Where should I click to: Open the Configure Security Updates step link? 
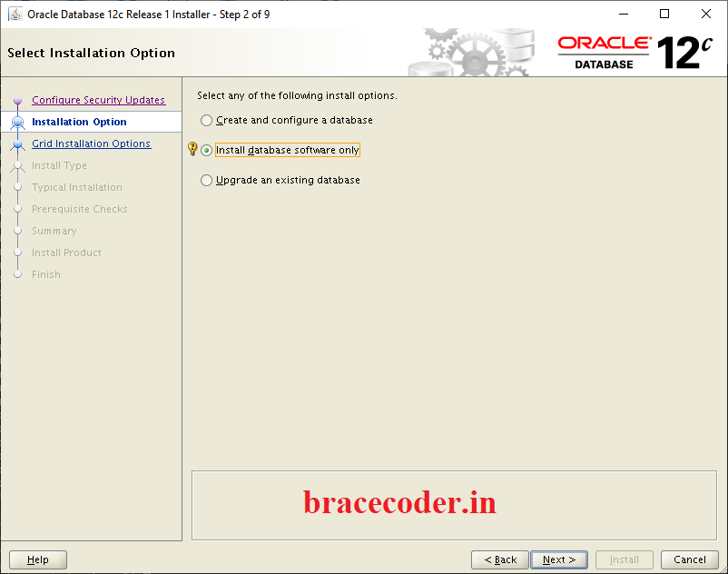point(98,100)
